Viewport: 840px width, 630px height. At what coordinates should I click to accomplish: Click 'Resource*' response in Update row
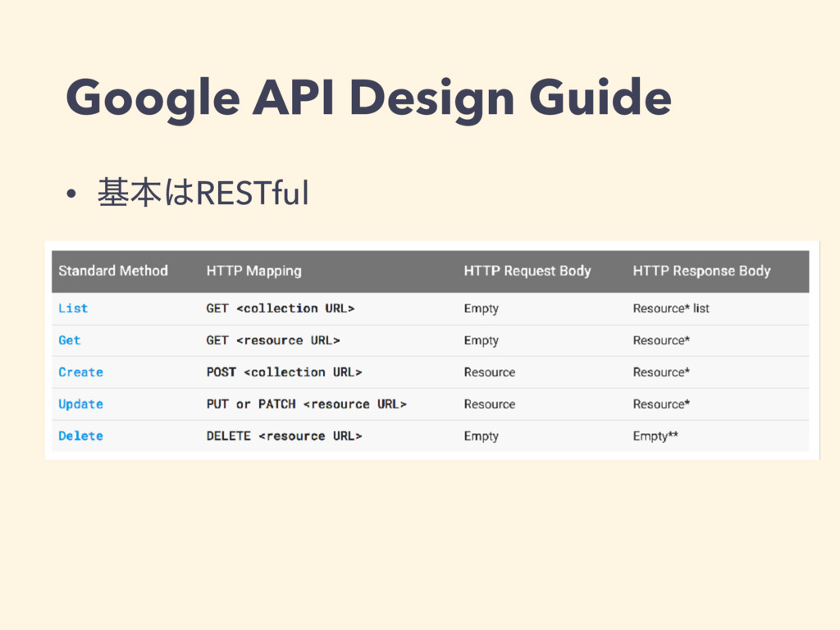coord(661,404)
